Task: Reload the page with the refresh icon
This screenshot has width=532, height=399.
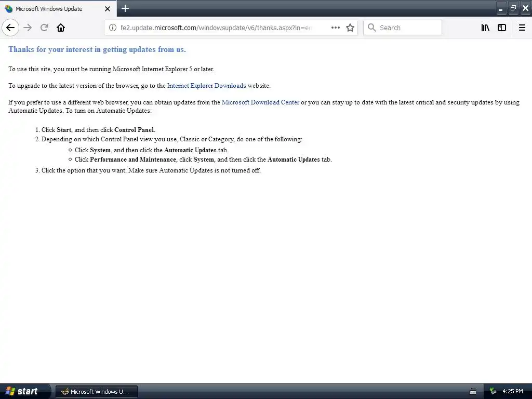Action: 44,28
